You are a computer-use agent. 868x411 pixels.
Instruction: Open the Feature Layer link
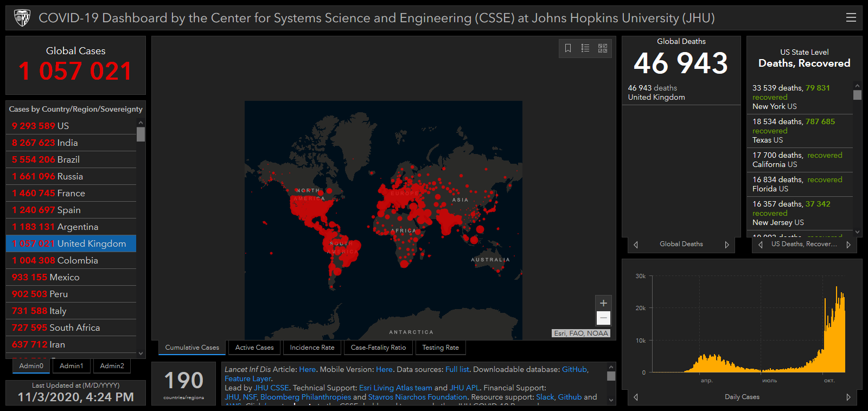point(247,378)
